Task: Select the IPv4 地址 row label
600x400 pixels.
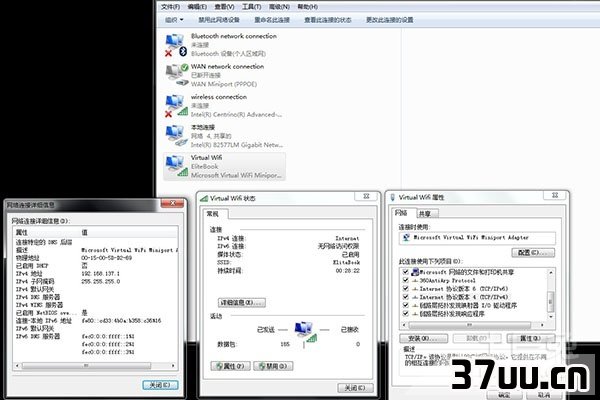Action: (x=29, y=274)
